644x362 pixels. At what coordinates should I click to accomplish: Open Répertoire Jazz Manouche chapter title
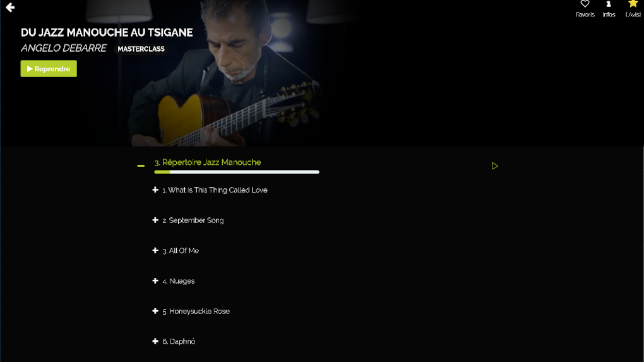coord(208,162)
